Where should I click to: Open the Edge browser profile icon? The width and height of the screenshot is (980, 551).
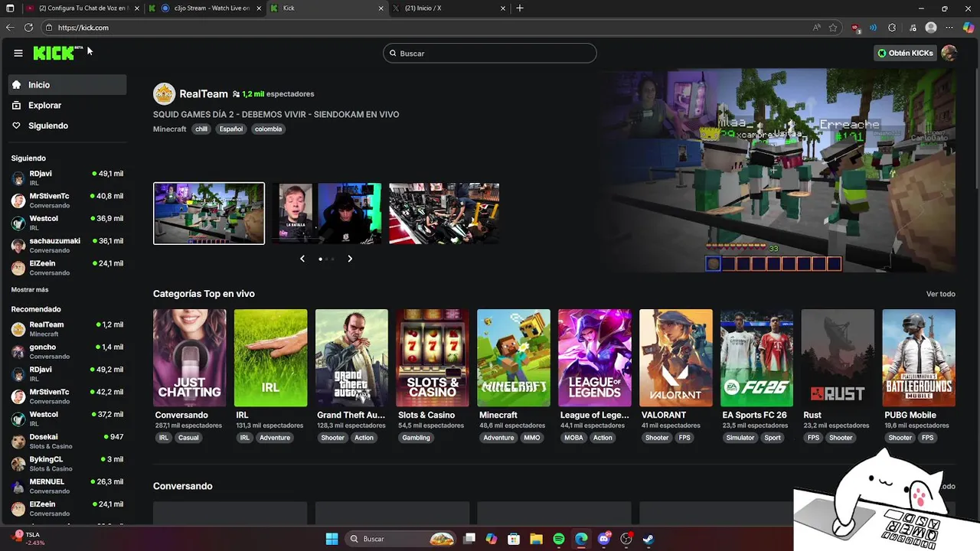click(931, 28)
